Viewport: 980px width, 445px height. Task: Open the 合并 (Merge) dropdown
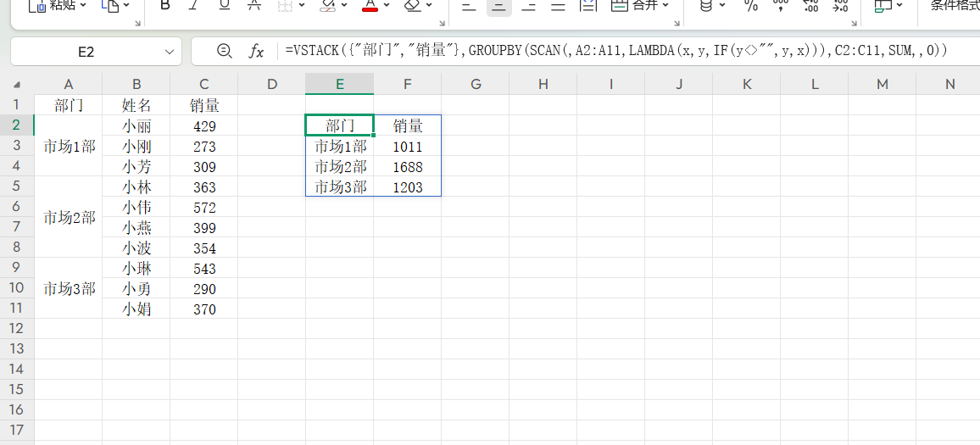[665, 6]
